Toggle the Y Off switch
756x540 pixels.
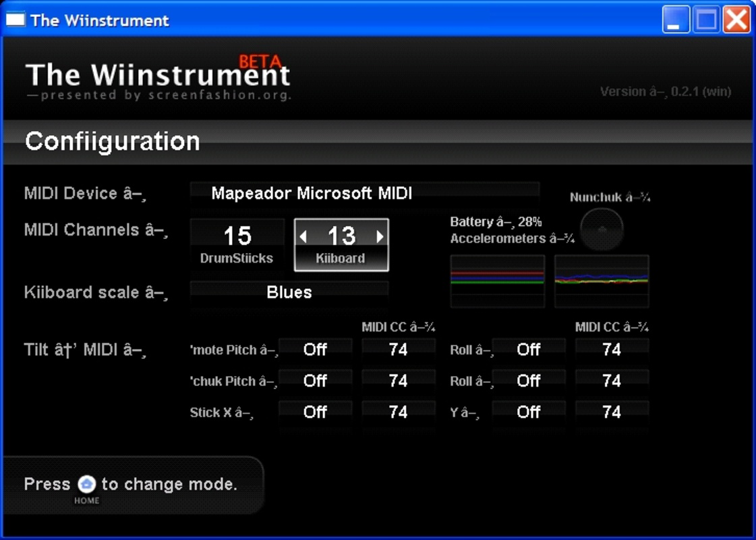coord(529,412)
